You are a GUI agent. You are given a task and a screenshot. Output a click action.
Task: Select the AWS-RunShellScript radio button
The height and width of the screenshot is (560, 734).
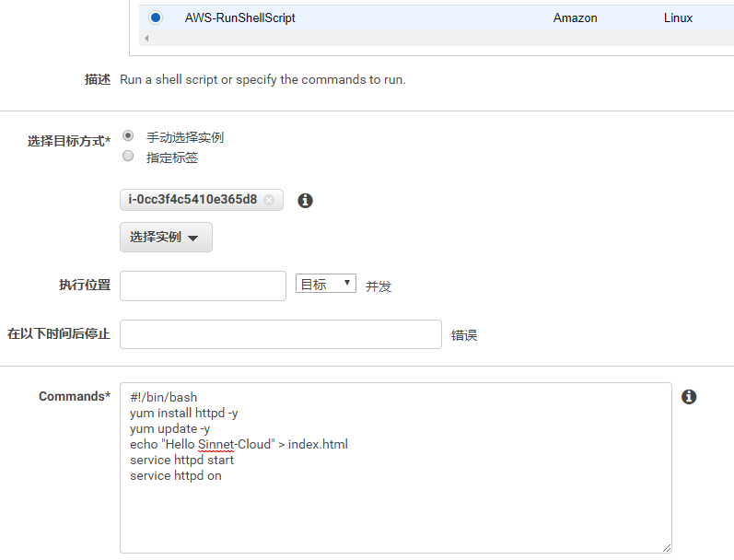tap(156, 17)
